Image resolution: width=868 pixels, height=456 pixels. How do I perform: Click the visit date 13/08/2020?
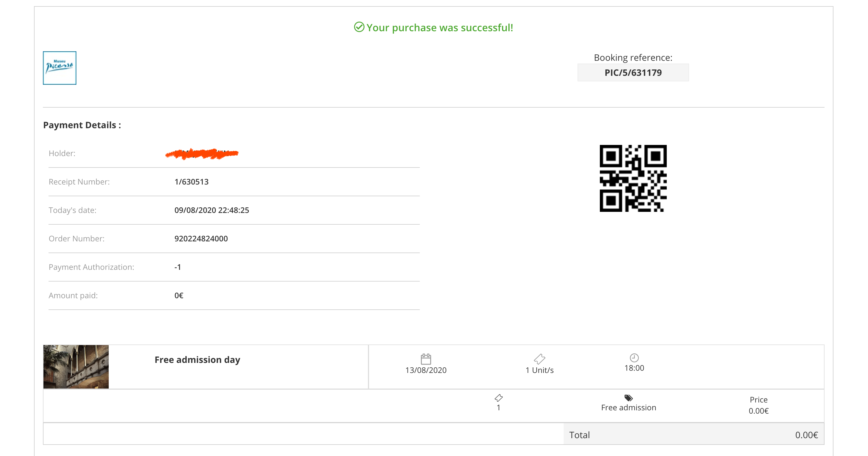(x=426, y=370)
